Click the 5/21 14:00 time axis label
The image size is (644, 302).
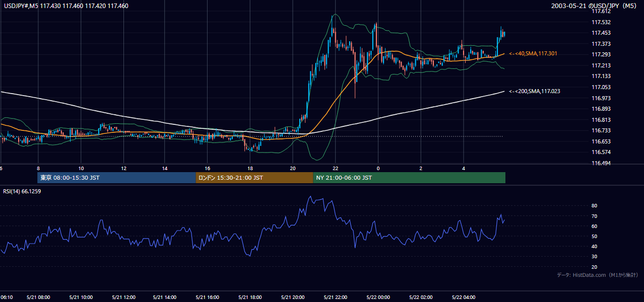165,297
